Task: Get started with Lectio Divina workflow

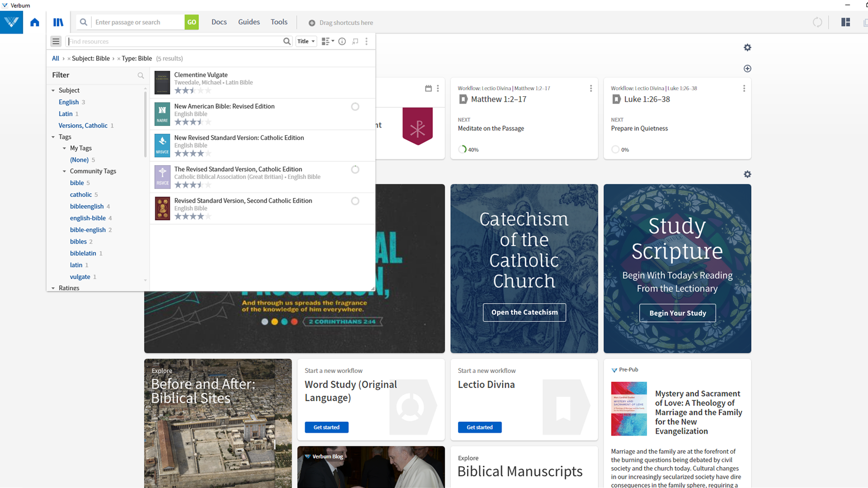Action: click(480, 427)
